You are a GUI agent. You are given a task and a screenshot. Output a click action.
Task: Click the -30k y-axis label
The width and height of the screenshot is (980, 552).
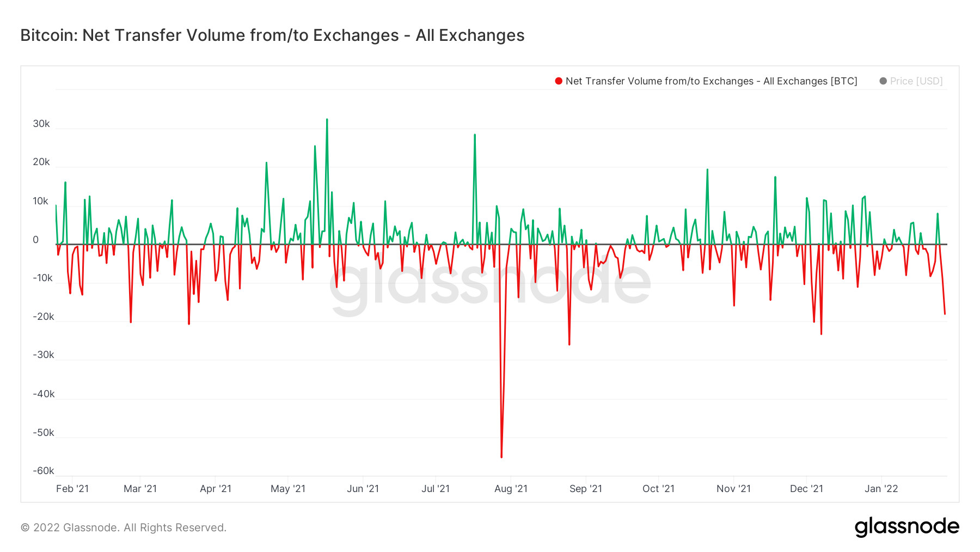44,355
